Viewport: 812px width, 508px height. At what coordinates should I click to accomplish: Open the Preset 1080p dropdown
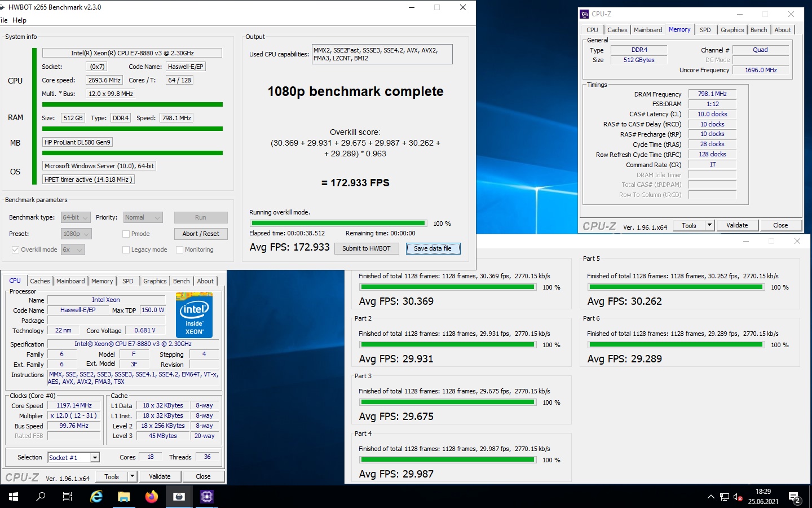[76, 234]
